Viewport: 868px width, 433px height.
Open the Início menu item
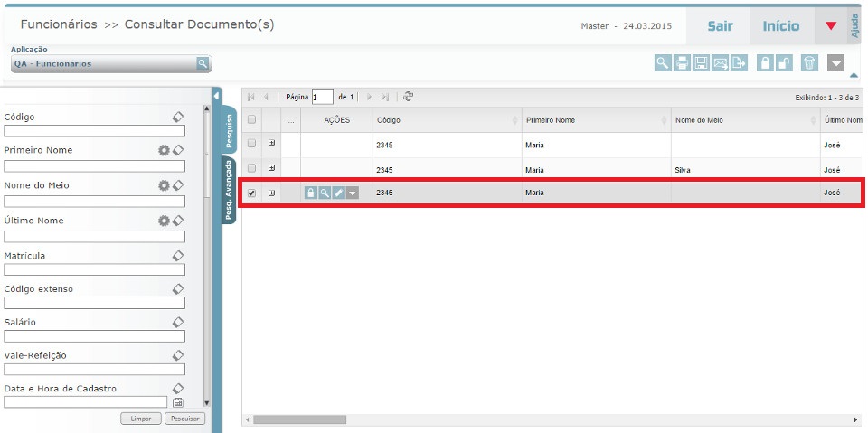coord(781,26)
